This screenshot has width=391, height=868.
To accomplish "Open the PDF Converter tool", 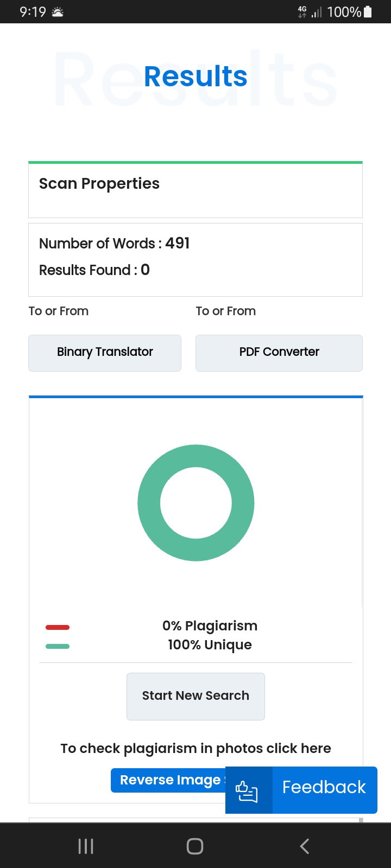I will click(279, 353).
